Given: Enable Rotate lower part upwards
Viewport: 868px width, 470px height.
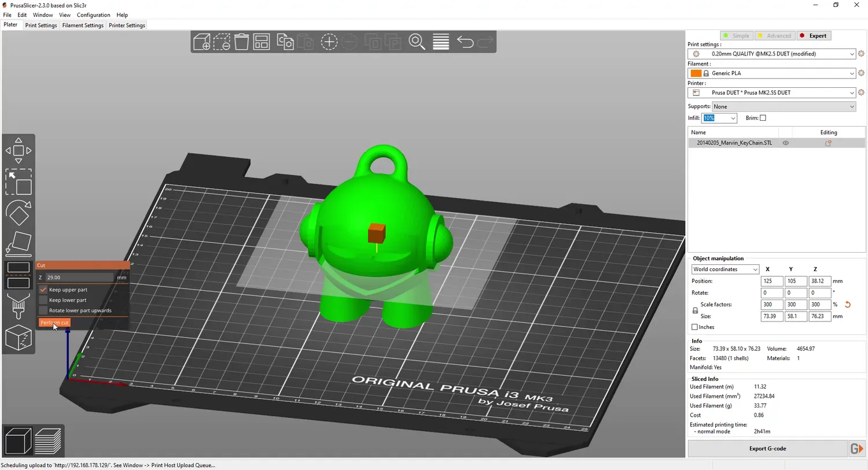Looking at the screenshot, I should [43, 310].
